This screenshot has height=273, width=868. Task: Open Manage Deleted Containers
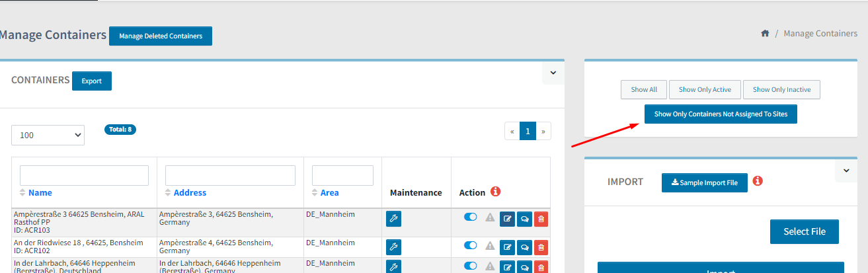pyautogui.click(x=161, y=36)
